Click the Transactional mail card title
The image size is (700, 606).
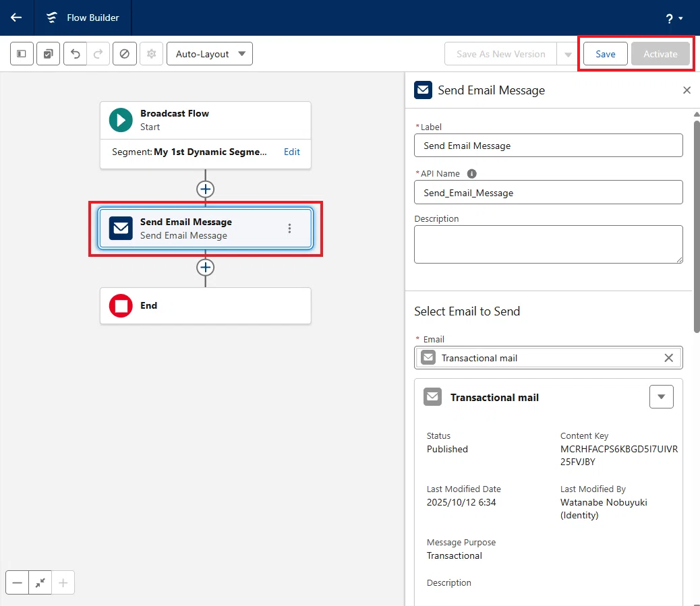coord(494,397)
